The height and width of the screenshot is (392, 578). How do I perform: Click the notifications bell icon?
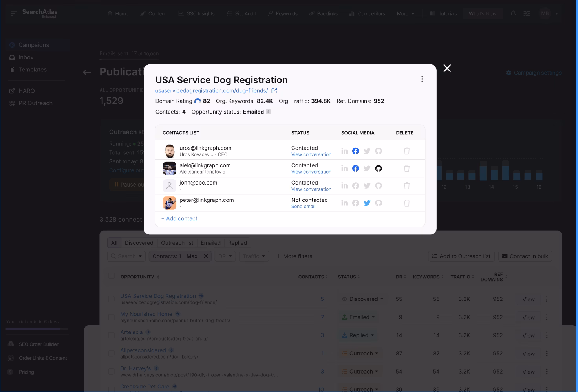point(513,14)
